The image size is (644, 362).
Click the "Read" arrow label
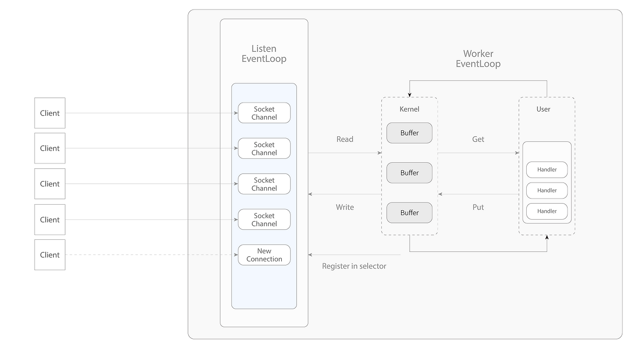(345, 139)
